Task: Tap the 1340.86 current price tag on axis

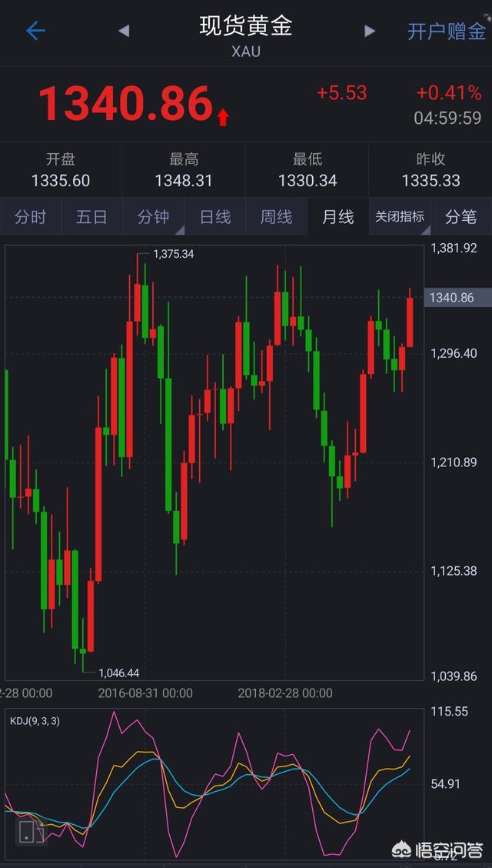Action: coord(451,298)
